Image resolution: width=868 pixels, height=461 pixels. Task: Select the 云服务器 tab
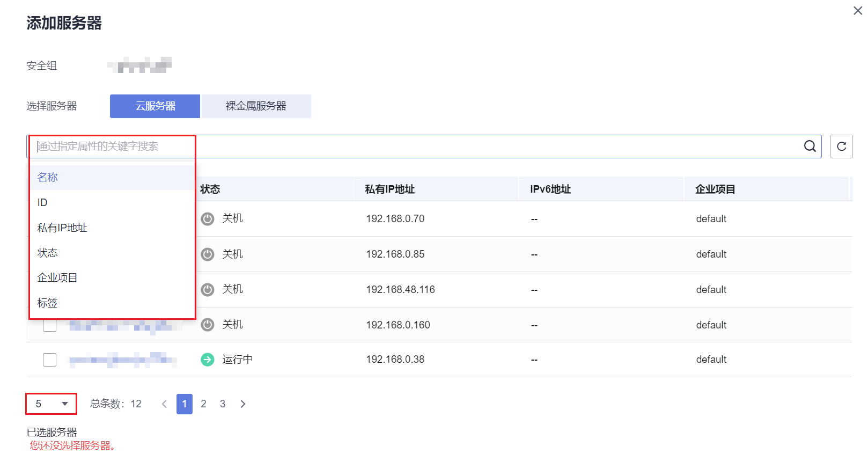tap(155, 106)
